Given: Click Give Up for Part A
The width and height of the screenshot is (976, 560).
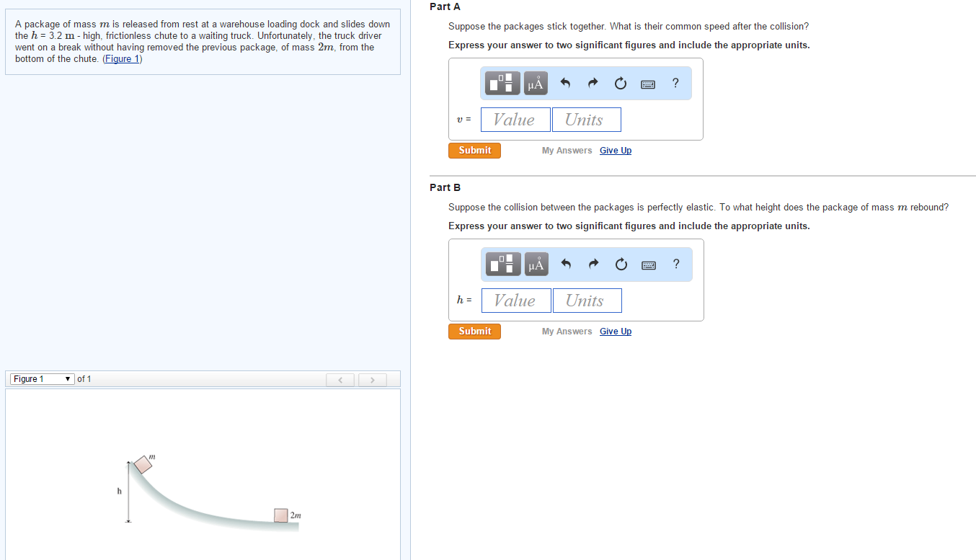Looking at the screenshot, I should point(615,150).
